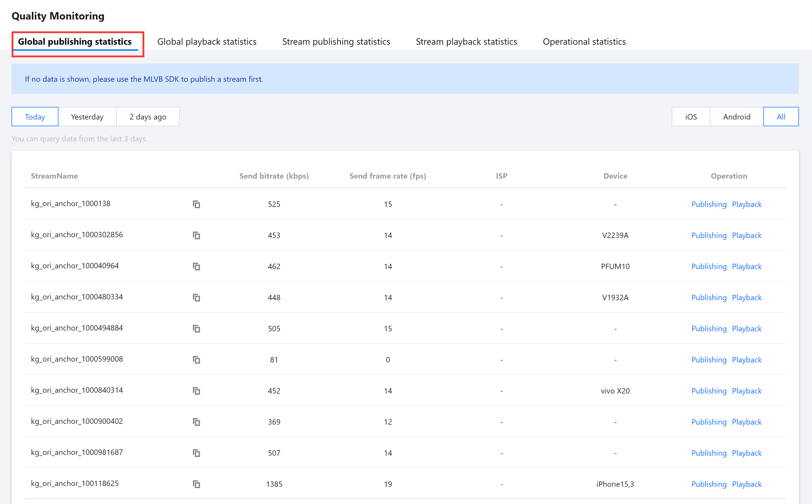The image size is (812, 504).
Task: Open Playback link for iPhone15,3 stream
Action: (x=746, y=484)
